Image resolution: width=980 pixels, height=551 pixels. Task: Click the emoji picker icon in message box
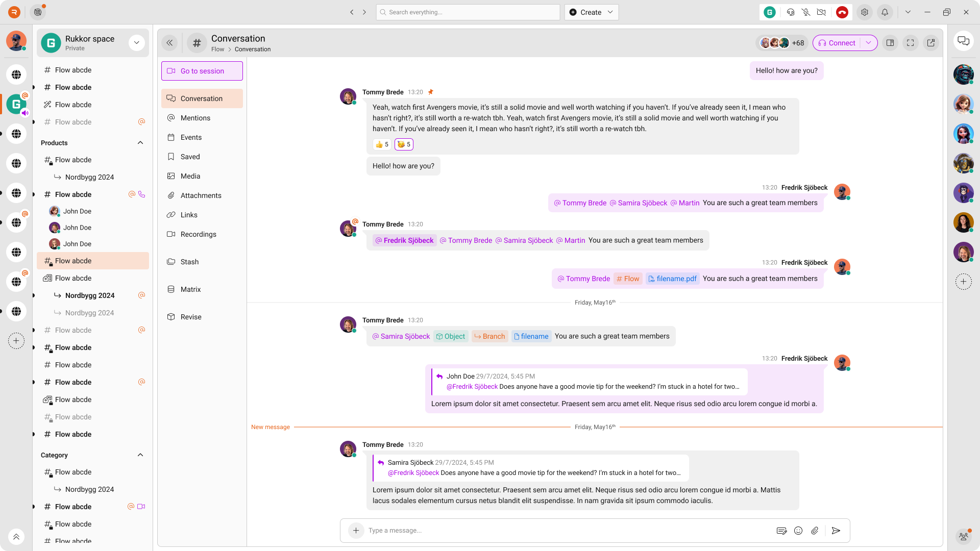(x=798, y=531)
